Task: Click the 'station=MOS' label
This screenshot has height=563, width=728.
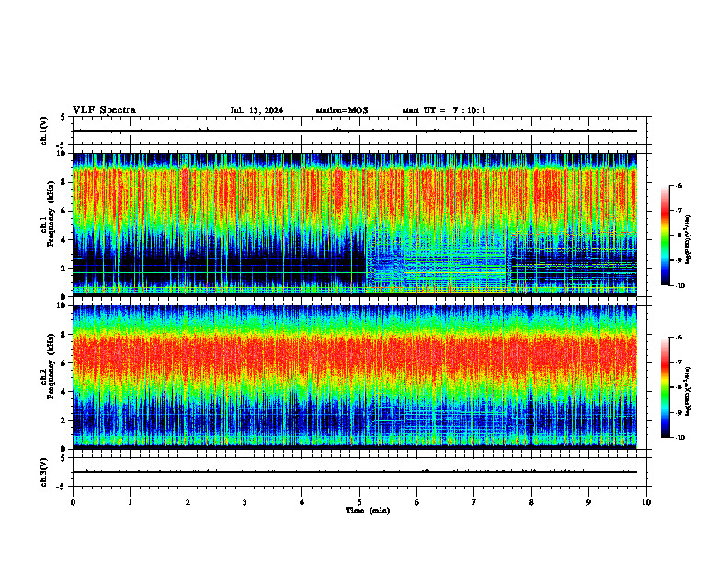Action: (342, 110)
